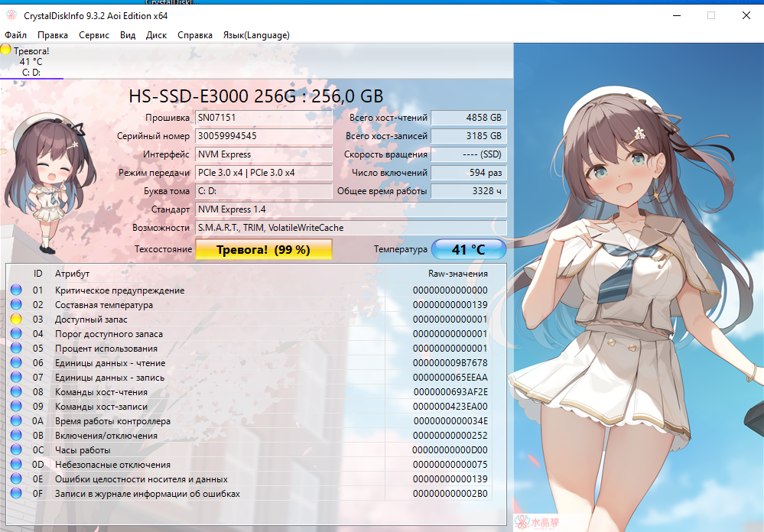
Task: Click the features field S.M.A.R.T., TRIM, VolatileWriteCache
Action: coord(351,228)
